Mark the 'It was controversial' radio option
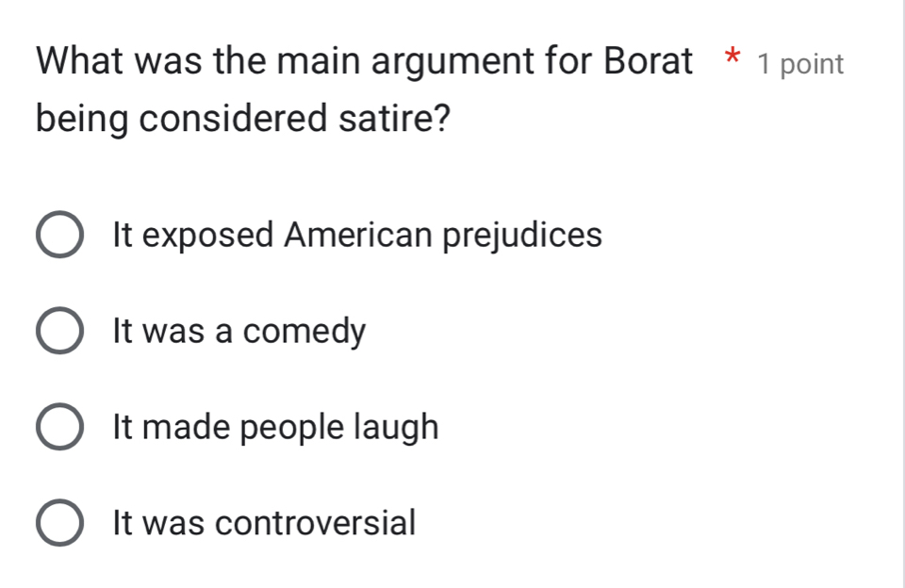905x588 pixels. point(58,523)
